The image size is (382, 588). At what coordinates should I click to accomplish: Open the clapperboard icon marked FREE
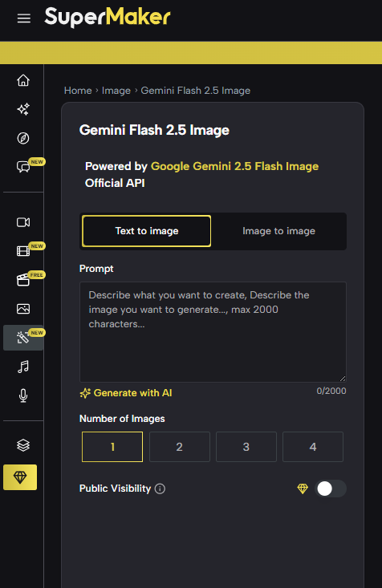pos(23,280)
